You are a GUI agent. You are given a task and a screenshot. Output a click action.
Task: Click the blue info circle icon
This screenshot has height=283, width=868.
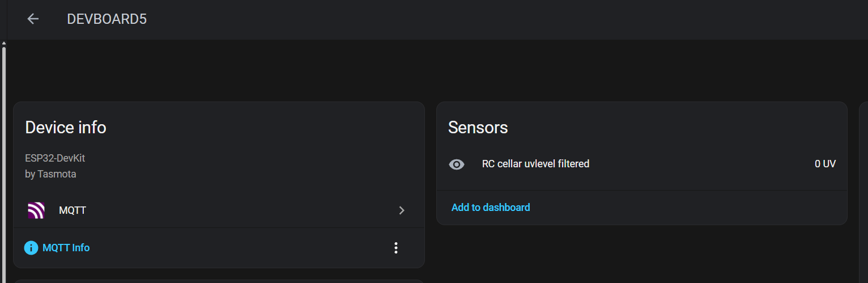pos(31,248)
